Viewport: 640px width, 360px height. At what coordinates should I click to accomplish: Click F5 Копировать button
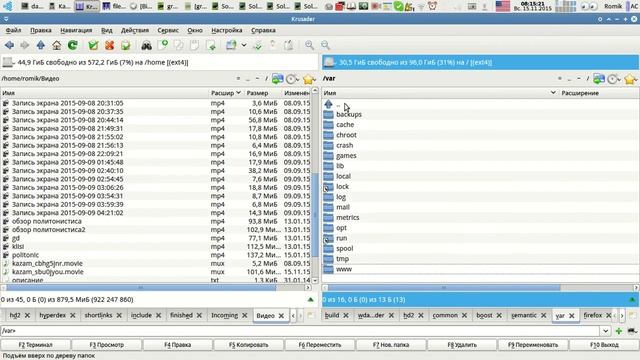pos(249,345)
